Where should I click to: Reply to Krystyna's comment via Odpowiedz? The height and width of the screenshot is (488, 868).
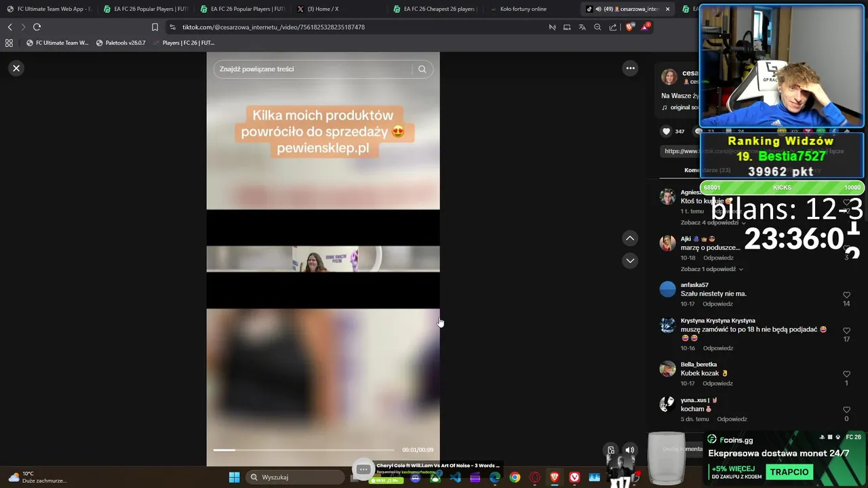pos(718,348)
